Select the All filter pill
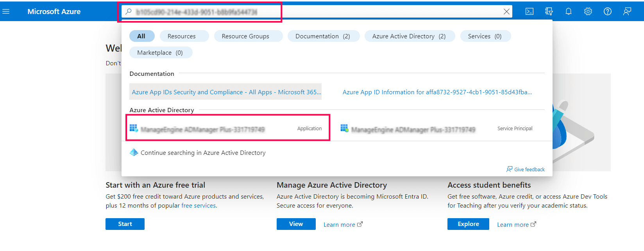The image size is (644, 251). click(x=141, y=36)
